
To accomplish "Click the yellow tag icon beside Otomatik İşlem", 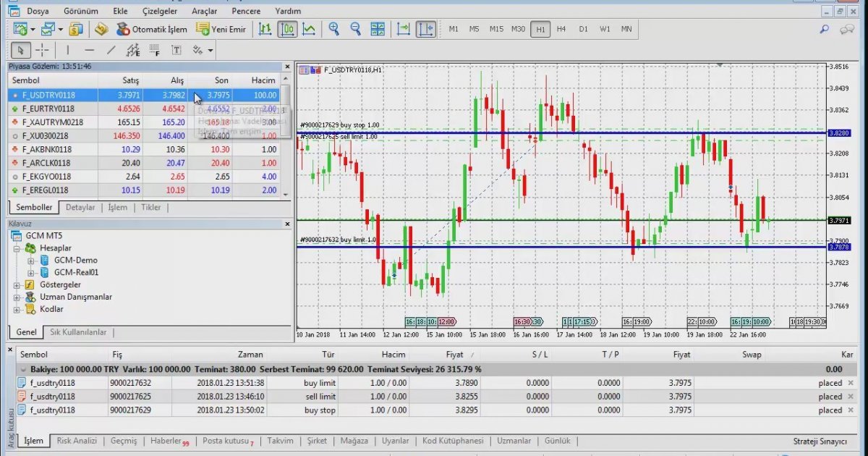I will pos(101,29).
